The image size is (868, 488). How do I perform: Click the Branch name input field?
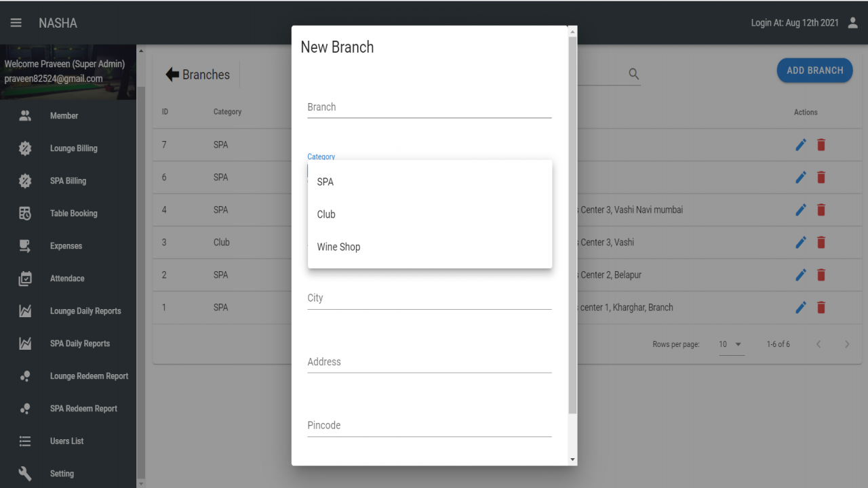click(x=429, y=107)
